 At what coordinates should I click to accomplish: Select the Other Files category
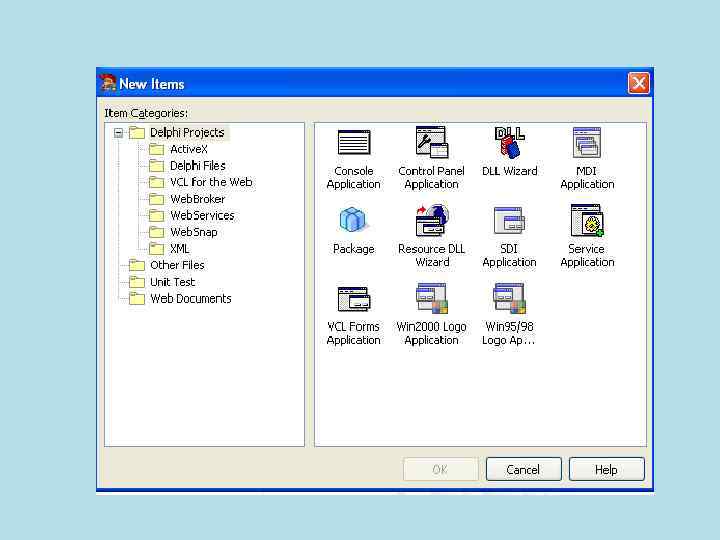point(177,265)
